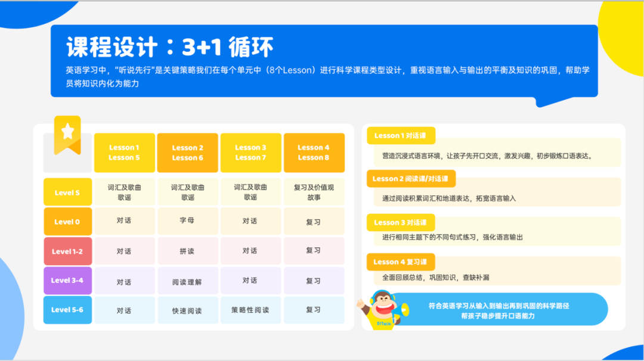The image size is (644, 361).
Task: Click the "快速阅读" cell in Level 5-6 row
Action: (x=187, y=310)
